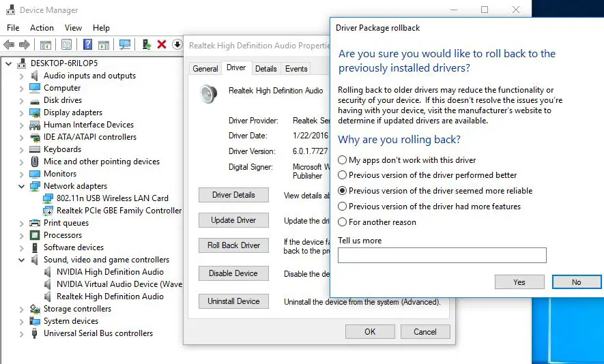Image resolution: width=604 pixels, height=364 pixels.
Task: Open the File menu
Action: (13, 28)
